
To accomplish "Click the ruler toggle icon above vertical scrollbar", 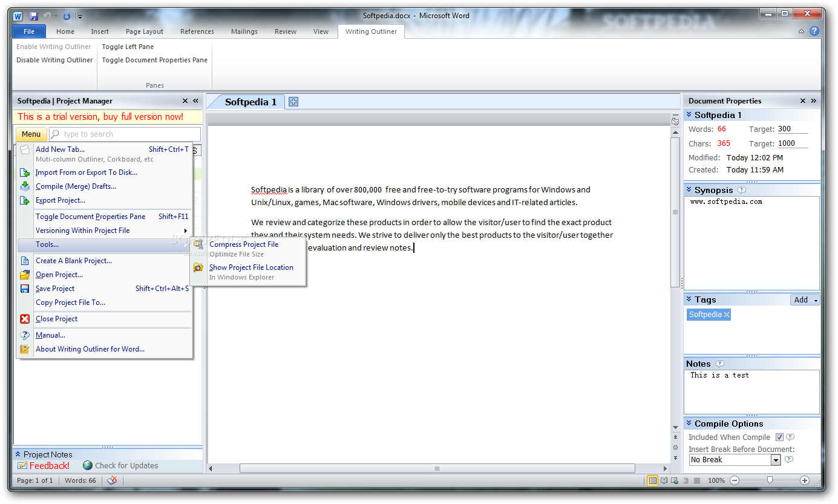I will tap(675, 122).
